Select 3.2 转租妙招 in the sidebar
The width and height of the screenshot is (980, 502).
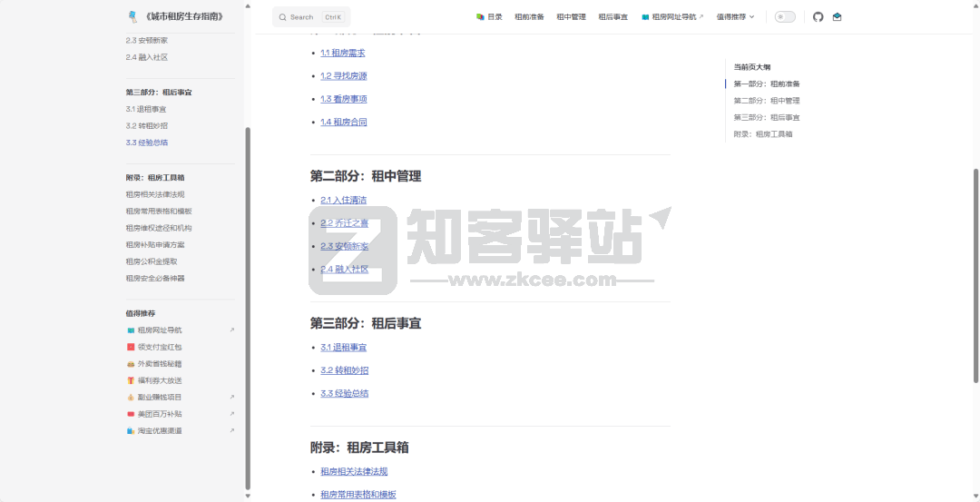click(147, 125)
